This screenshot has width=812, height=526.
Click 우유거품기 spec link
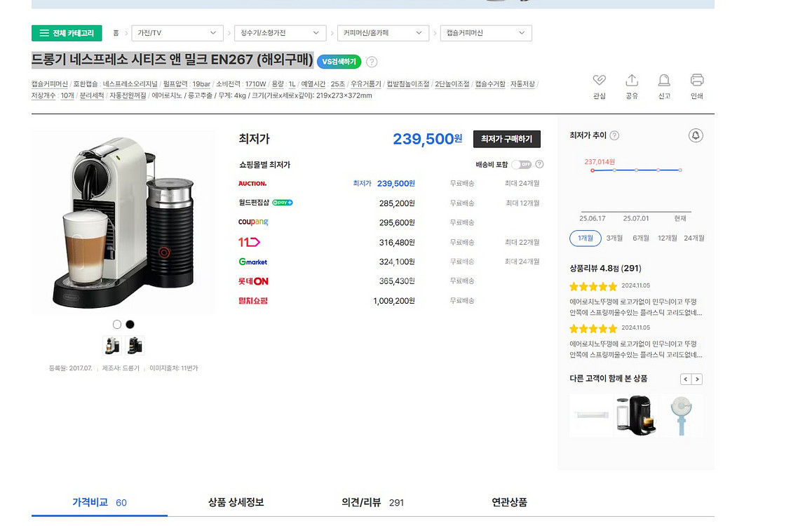click(365, 84)
